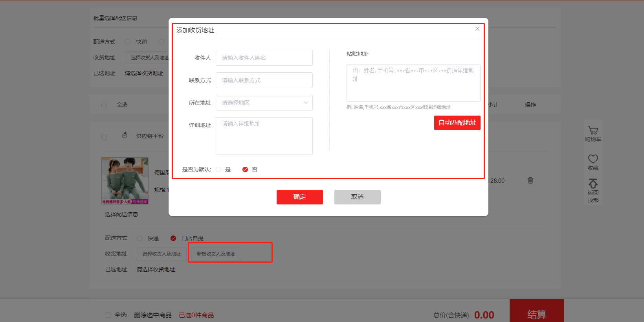Click the favorites heart icon
This screenshot has height=322, width=644.
pyautogui.click(x=593, y=159)
